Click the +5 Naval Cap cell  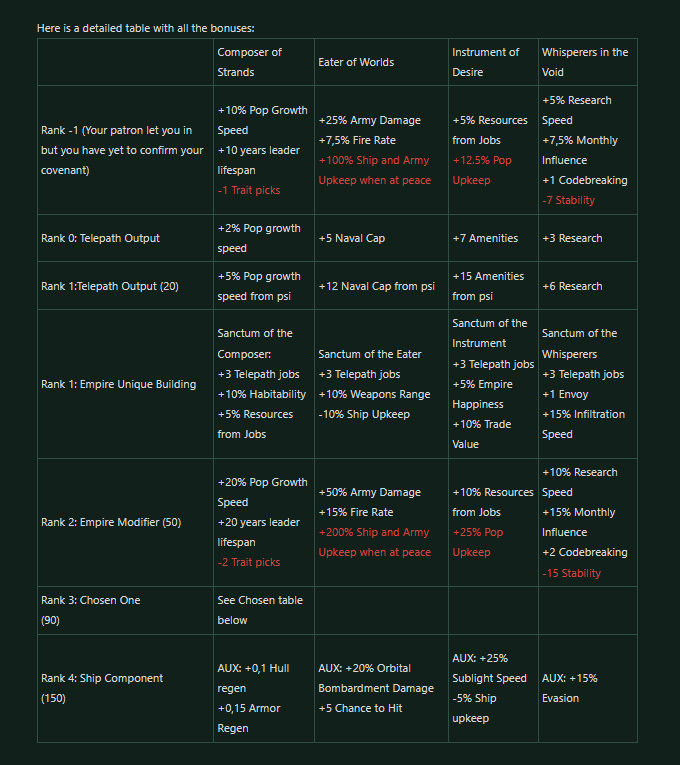(x=352, y=238)
